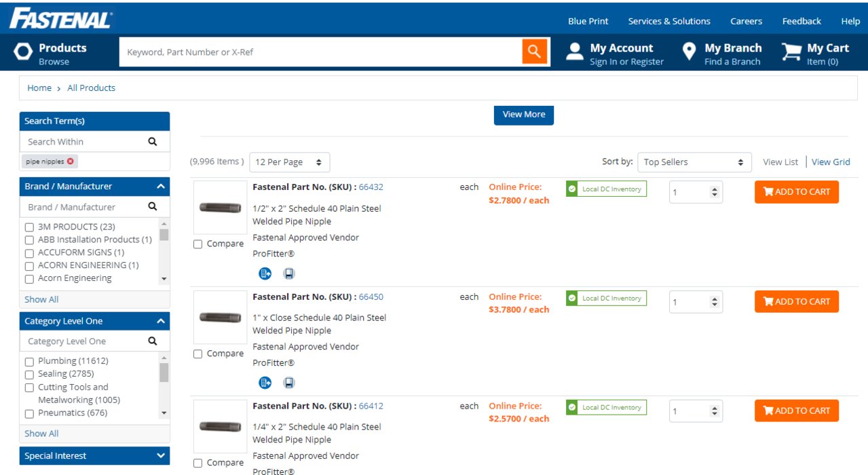Click the Brand / Manufacturer search magnifier icon
Screen dimensions: 868x475
pyautogui.click(x=153, y=207)
